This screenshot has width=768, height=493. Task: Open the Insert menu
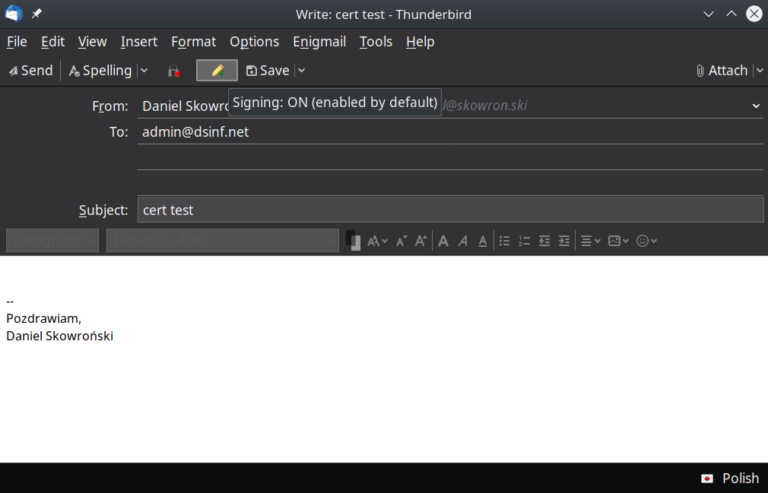(139, 42)
